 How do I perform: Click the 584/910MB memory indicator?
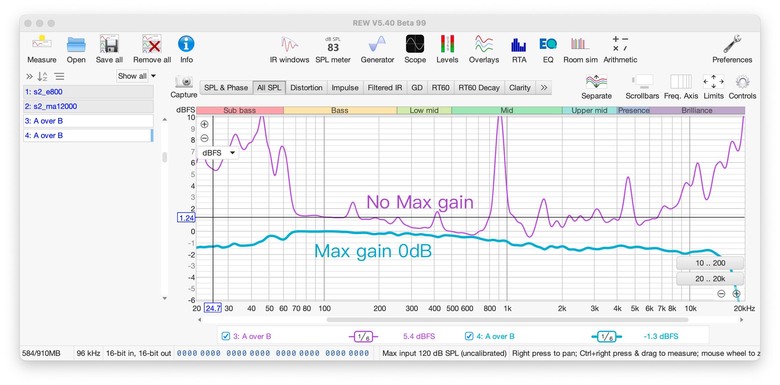[41, 353]
